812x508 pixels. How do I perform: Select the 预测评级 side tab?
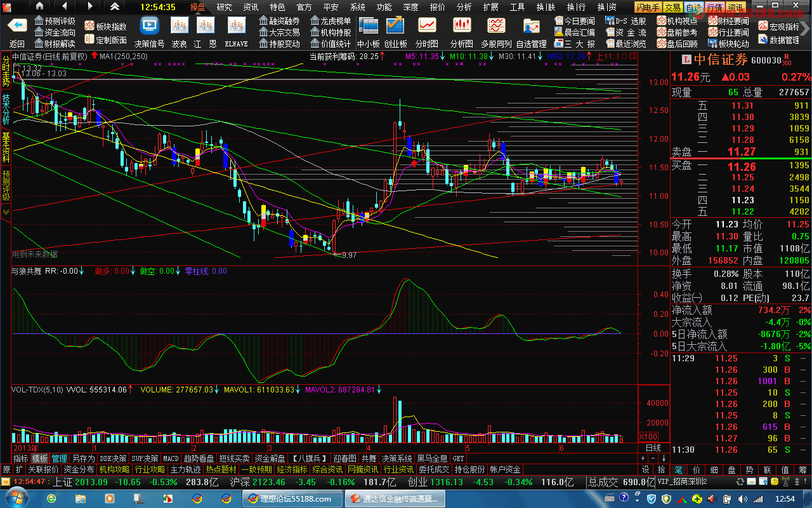(x=6, y=185)
